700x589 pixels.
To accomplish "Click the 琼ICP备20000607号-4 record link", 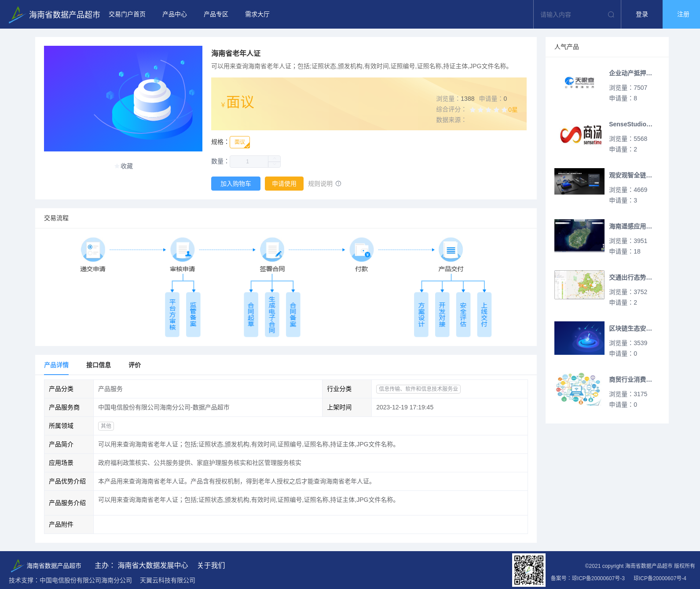I will (x=660, y=578).
